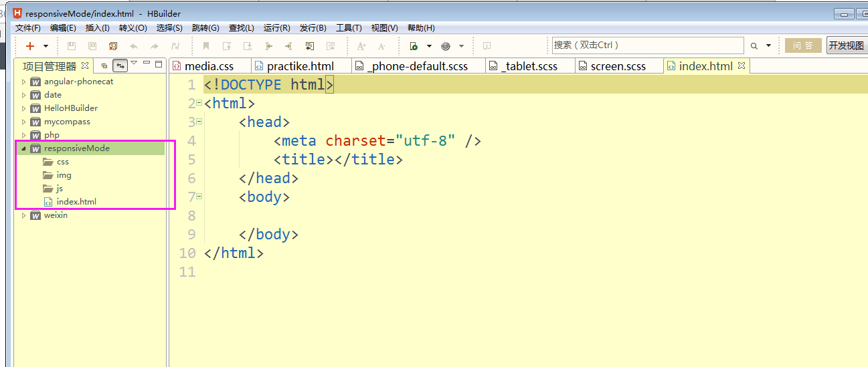The height and width of the screenshot is (367, 868).
Task: Open the 跳转(G) menu
Action: (205, 27)
